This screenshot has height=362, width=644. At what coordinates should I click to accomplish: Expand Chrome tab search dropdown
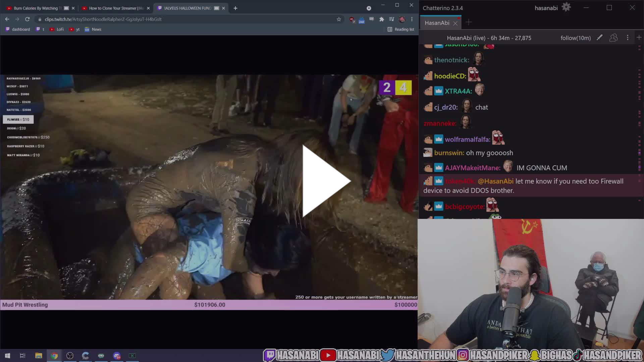point(369,8)
